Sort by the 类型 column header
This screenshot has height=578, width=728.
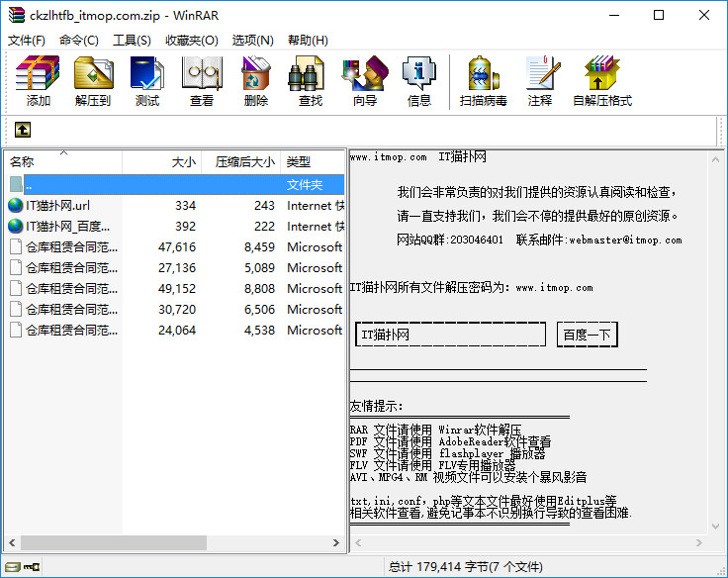313,162
